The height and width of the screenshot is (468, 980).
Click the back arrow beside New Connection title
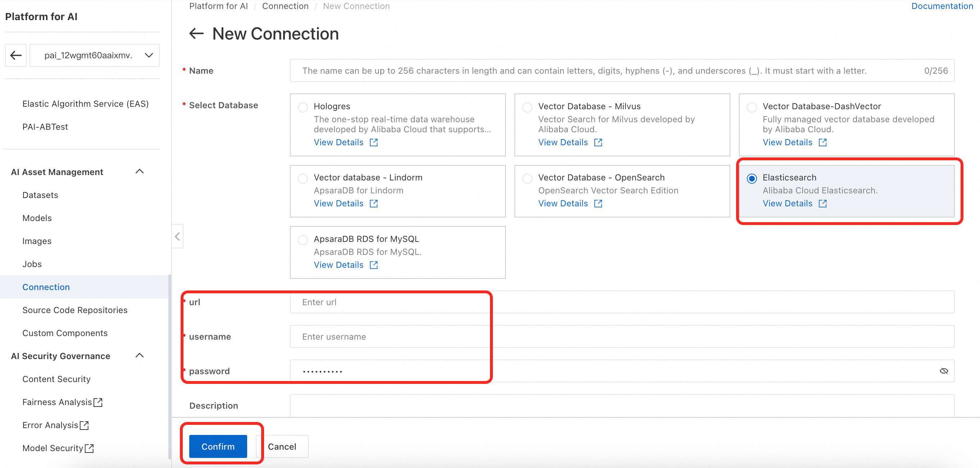click(196, 33)
